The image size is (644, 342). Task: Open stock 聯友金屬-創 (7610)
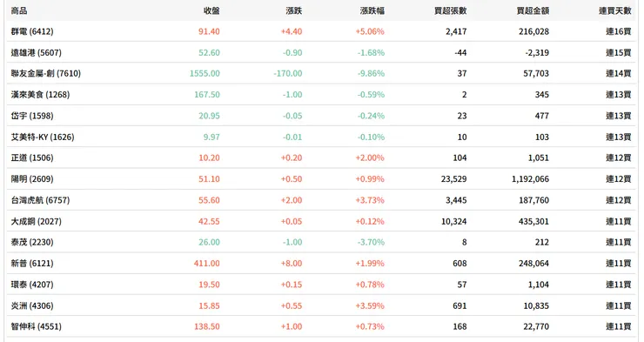tap(46, 73)
